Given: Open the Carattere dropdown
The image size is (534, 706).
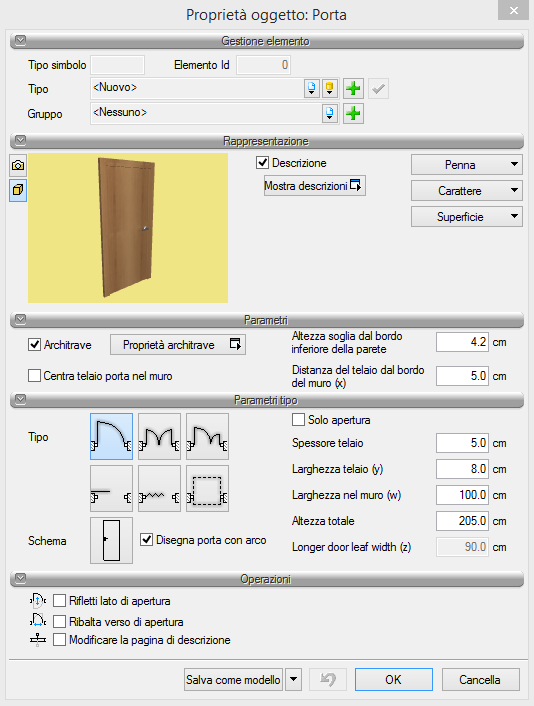Looking at the screenshot, I should click(x=466, y=191).
